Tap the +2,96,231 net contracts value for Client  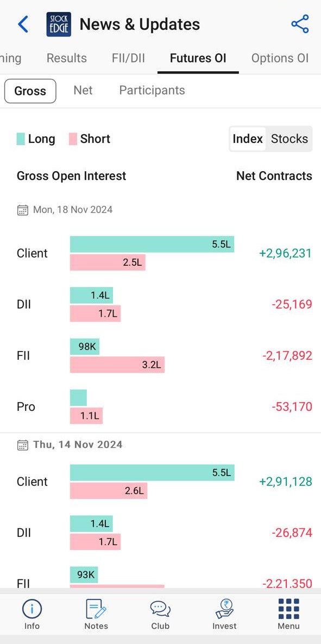coord(285,253)
